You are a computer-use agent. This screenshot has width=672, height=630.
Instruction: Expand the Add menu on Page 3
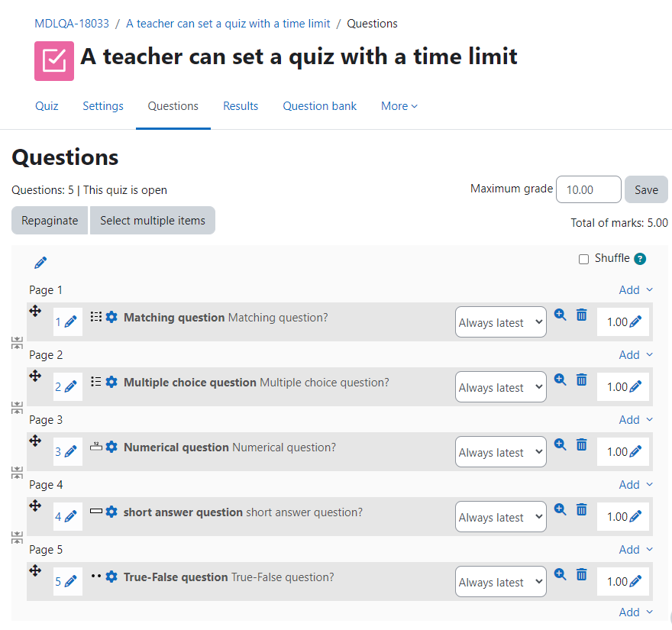(x=635, y=419)
